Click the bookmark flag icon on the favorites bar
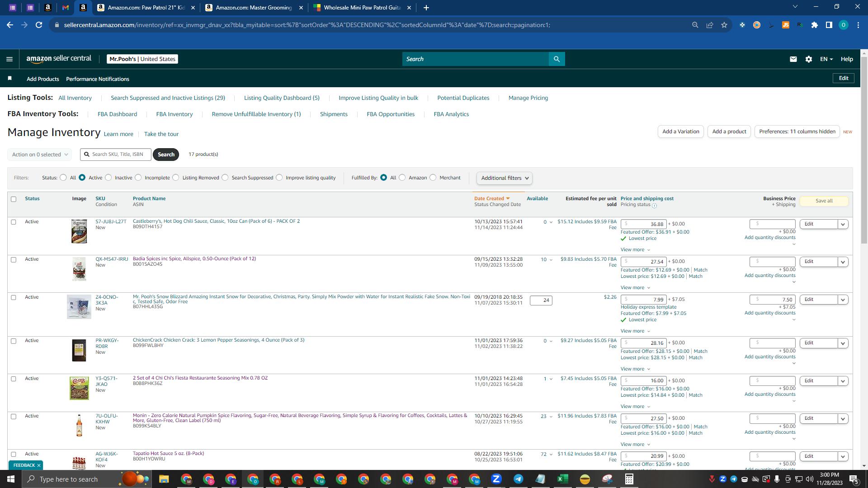 (10, 79)
